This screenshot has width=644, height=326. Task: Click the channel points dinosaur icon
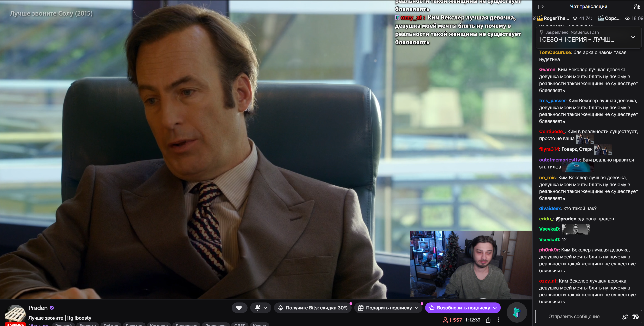coord(517,312)
